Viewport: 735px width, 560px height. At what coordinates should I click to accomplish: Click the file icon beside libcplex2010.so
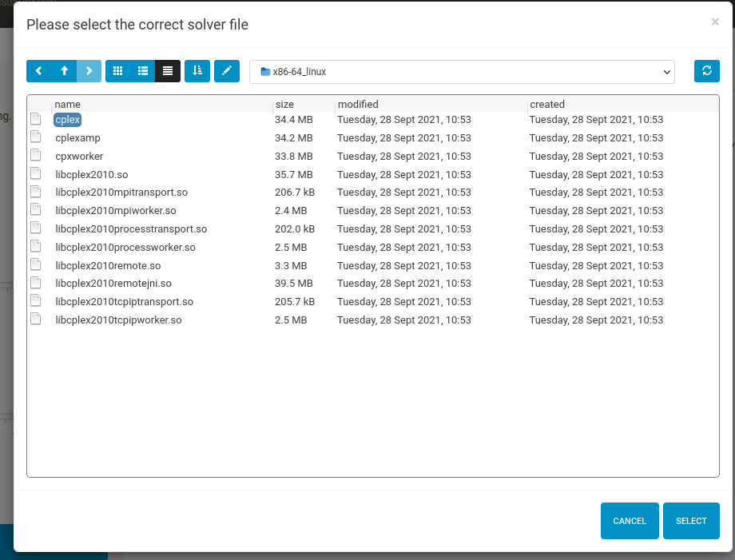tap(36, 173)
